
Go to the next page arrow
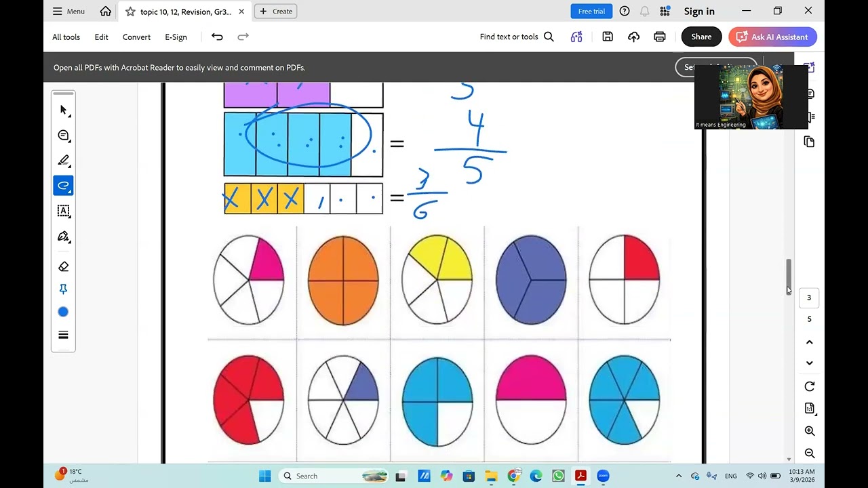pyautogui.click(x=809, y=363)
